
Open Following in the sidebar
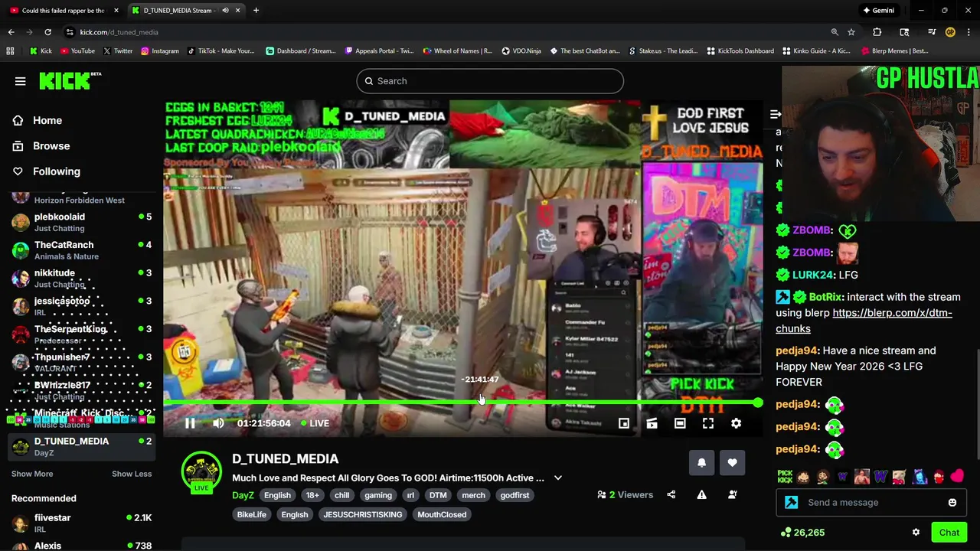pyautogui.click(x=56, y=171)
